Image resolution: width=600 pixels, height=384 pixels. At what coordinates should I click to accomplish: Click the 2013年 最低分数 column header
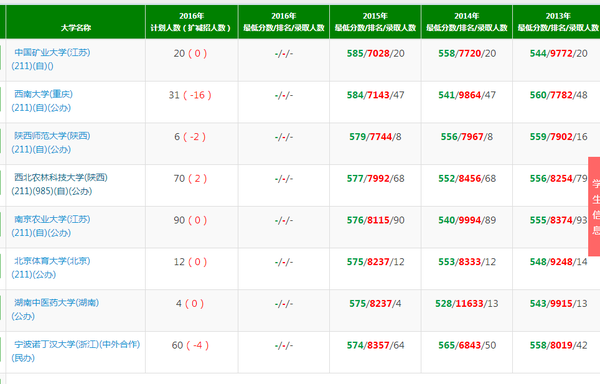557,22
